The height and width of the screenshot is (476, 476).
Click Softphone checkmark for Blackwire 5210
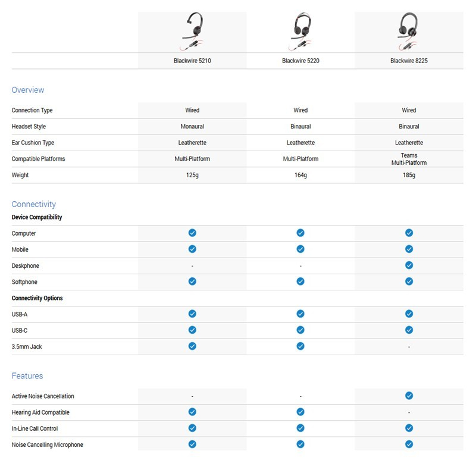point(192,281)
